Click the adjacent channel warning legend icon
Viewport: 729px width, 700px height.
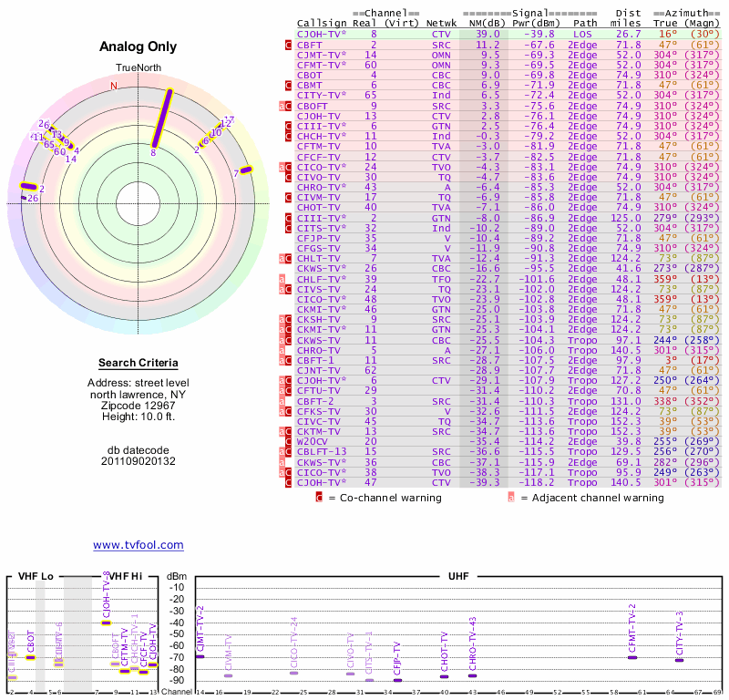coord(511,498)
